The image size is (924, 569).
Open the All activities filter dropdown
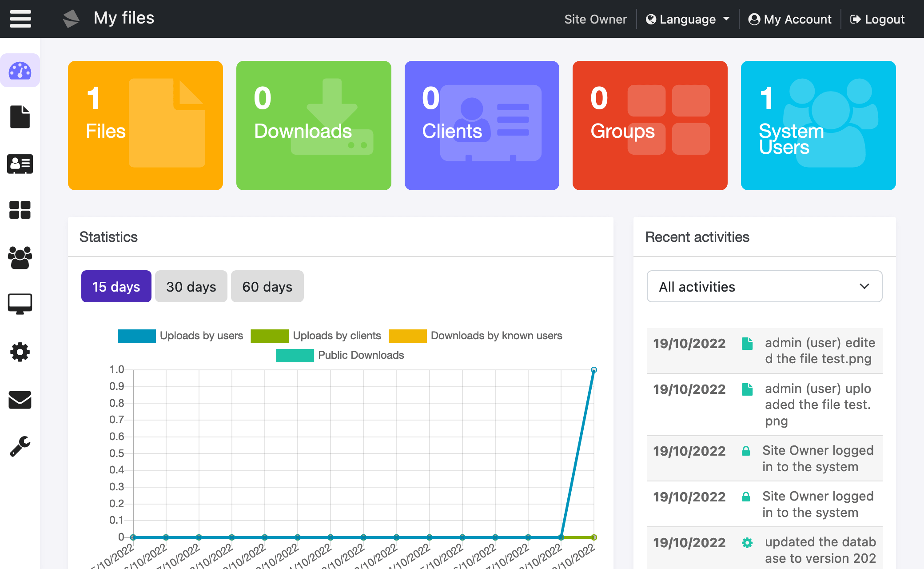click(x=764, y=287)
